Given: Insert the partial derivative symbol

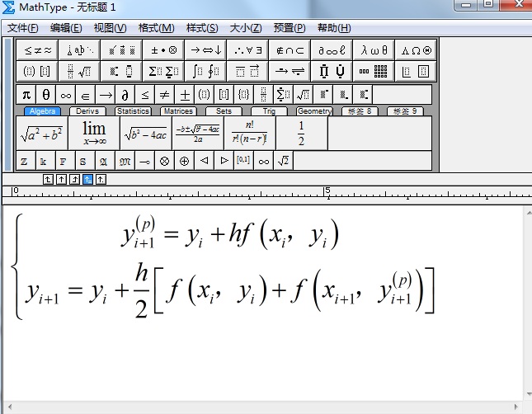Looking at the screenshot, I should tap(125, 94).
